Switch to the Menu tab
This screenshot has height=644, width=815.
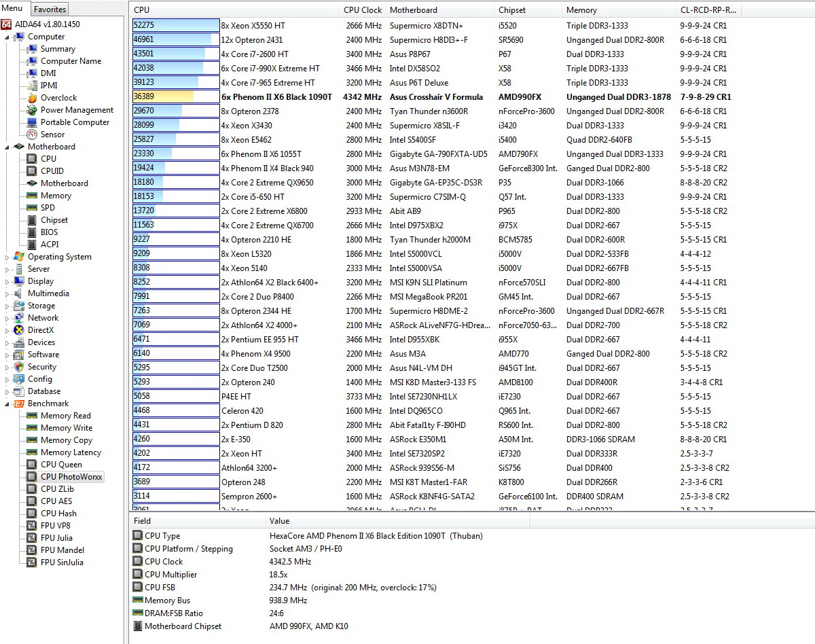click(14, 8)
